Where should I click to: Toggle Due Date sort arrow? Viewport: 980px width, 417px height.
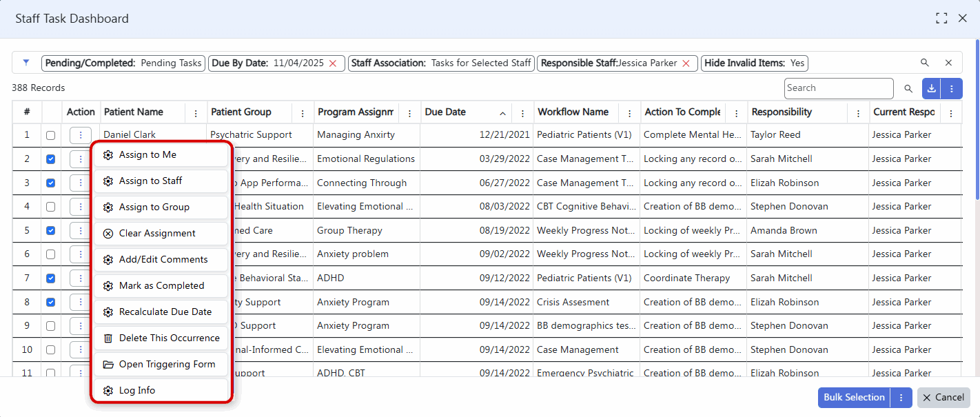tap(502, 113)
